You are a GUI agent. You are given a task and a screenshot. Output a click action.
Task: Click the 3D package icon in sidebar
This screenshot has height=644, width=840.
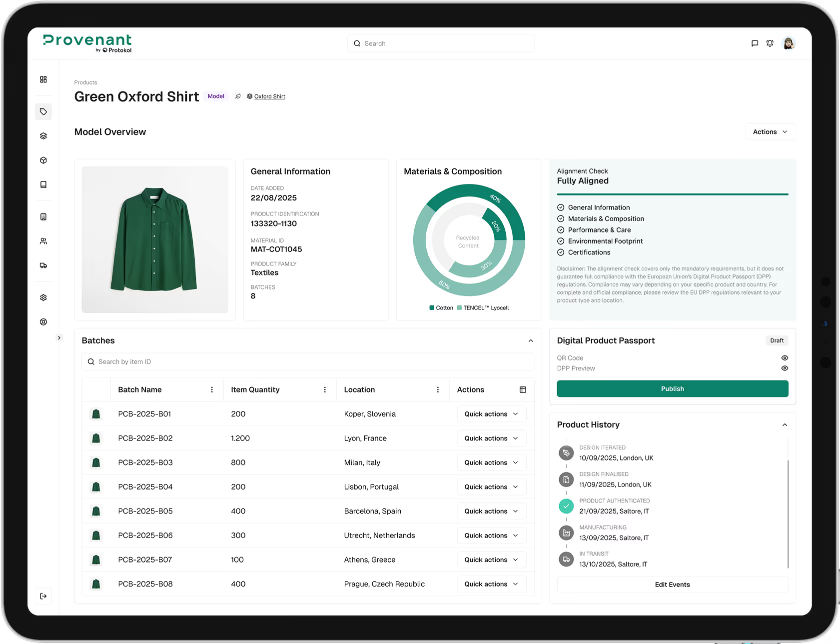(x=43, y=160)
